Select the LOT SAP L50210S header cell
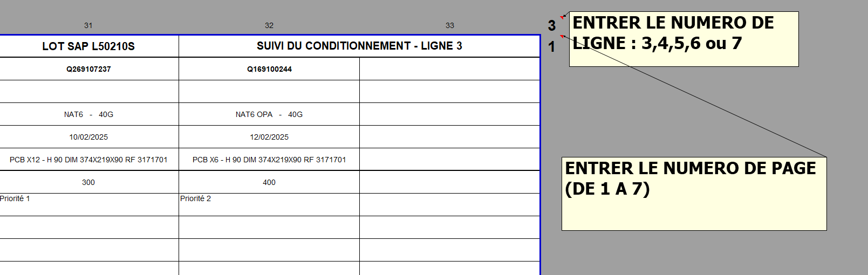 click(88, 46)
